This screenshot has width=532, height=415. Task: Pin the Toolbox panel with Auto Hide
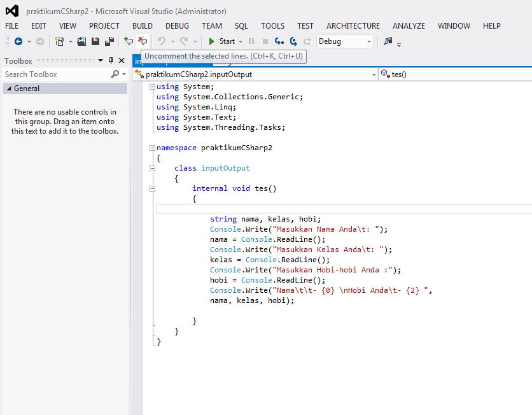click(x=111, y=60)
